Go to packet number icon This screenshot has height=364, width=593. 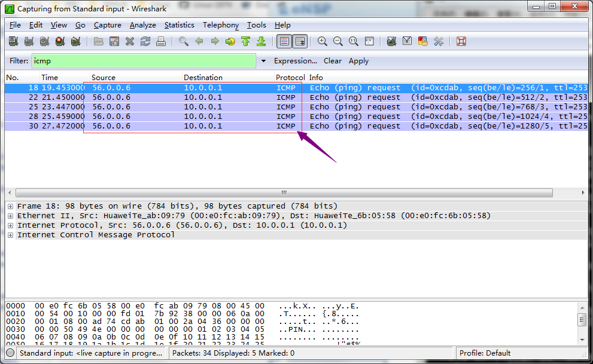(x=230, y=41)
